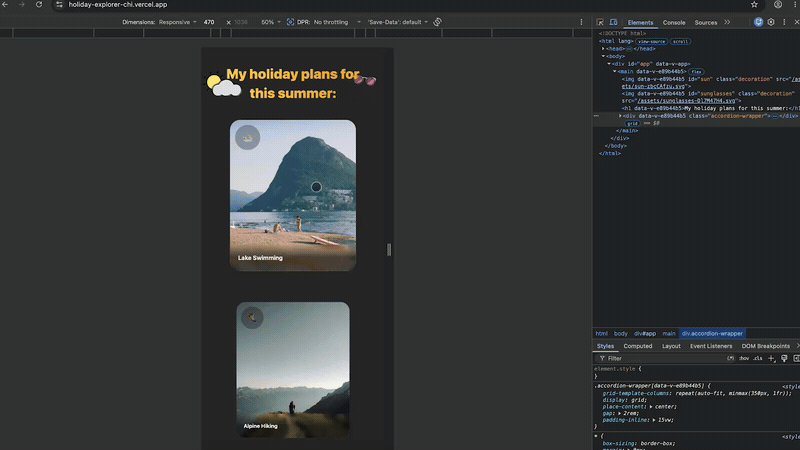Screen dimensions: 800x450
Task: Expand the padding-inline property triangle
Action: [x=654, y=420]
